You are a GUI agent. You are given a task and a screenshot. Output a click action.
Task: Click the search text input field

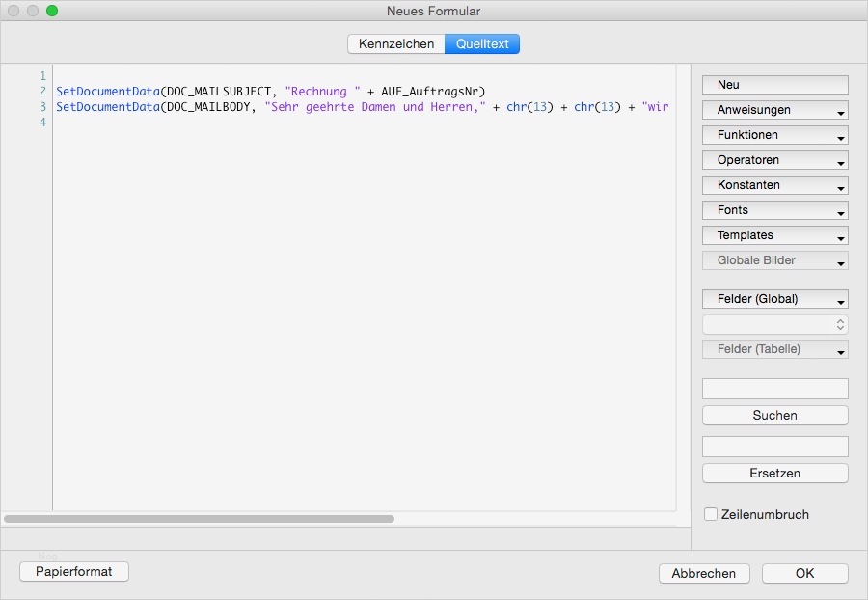775,389
